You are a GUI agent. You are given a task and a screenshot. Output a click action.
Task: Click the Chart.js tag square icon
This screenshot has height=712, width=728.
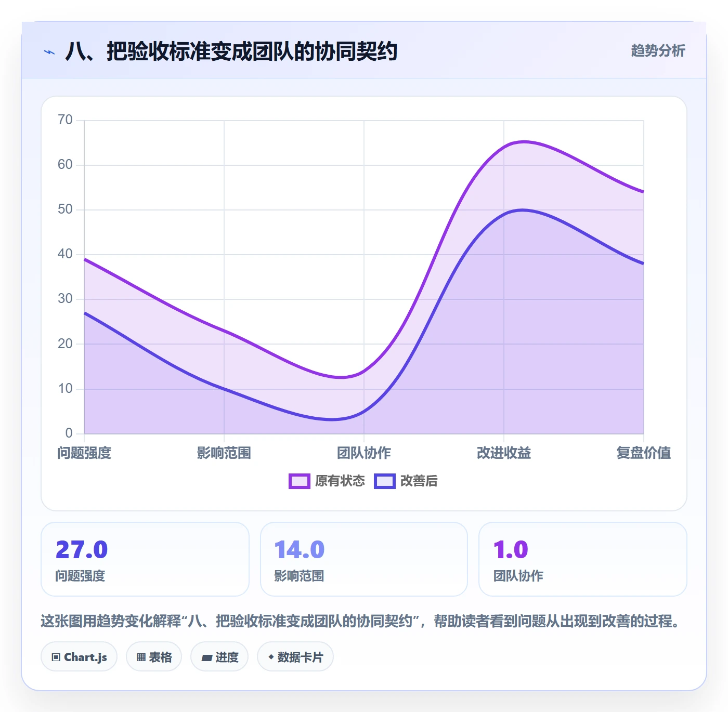56,657
